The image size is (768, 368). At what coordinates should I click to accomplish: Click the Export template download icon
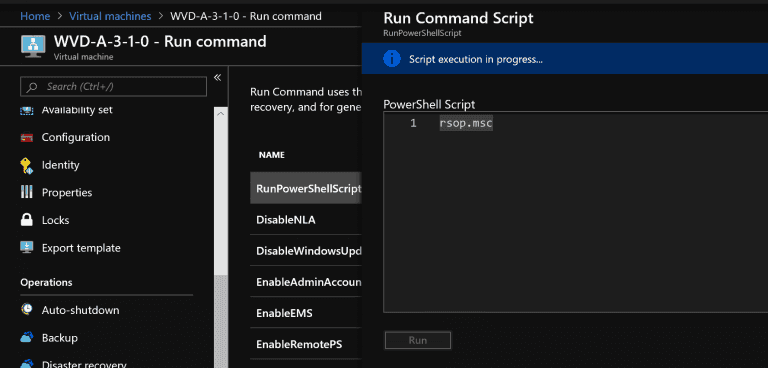point(26,247)
